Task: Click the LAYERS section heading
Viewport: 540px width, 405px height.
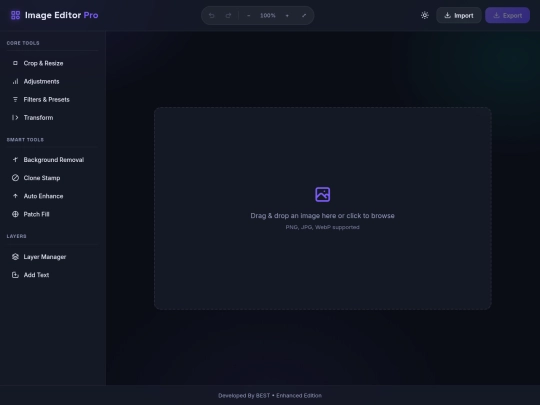Action: tap(17, 236)
